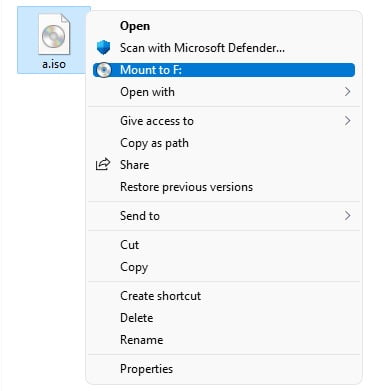Viewport: 383px width, 391px height.
Task: Click the Share arrow icon
Action: pos(103,164)
